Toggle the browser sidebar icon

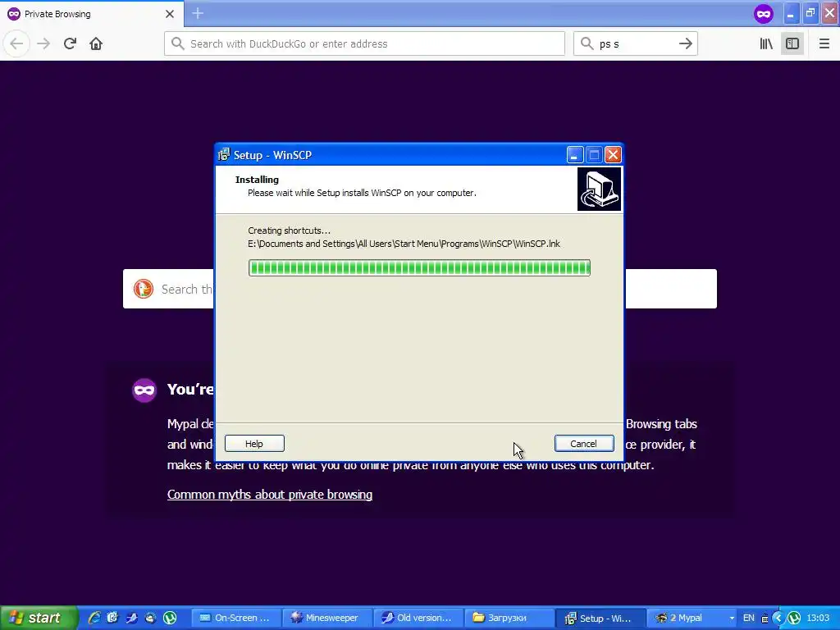792,44
